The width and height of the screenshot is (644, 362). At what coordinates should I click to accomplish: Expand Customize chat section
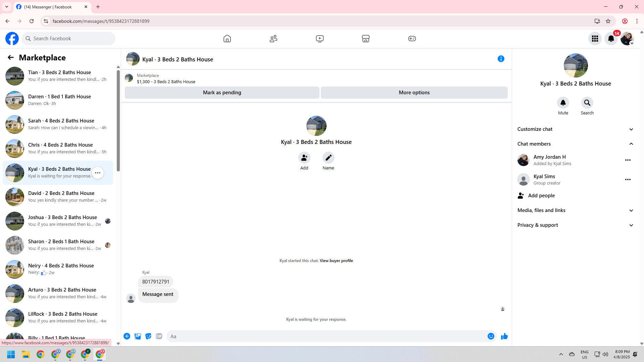tap(576, 129)
